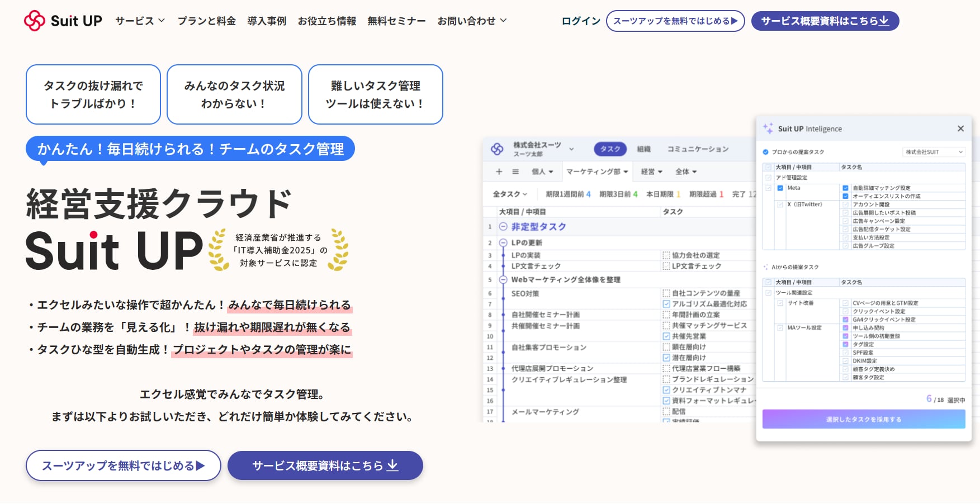Click the 選択したタスクを採用する button
Image resolution: width=980 pixels, height=504 pixels.
pyautogui.click(x=864, y=419)
